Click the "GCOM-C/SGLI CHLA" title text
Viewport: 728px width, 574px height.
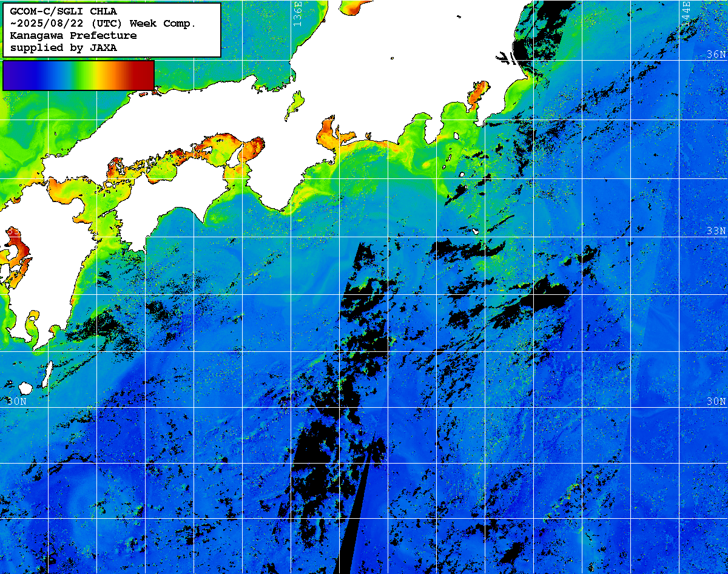click(x=64, y=11)
